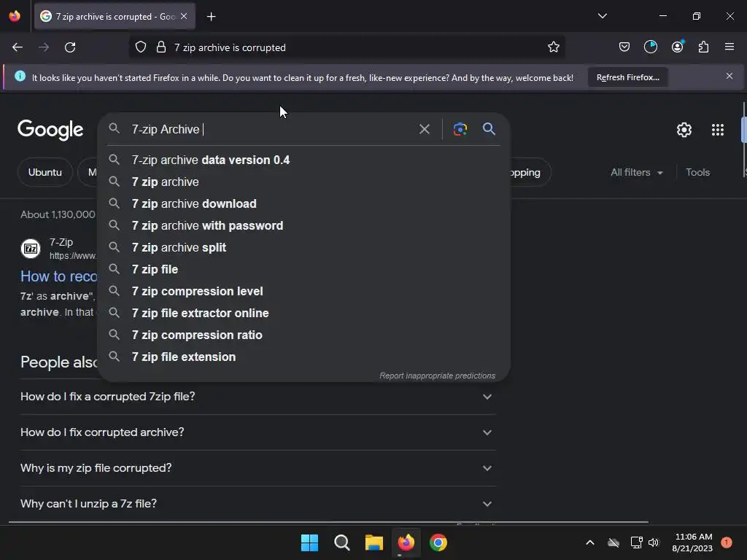Open the clock showing 11:06 AM
This screenshot has width=747, height=560.
tap(692, 542)
